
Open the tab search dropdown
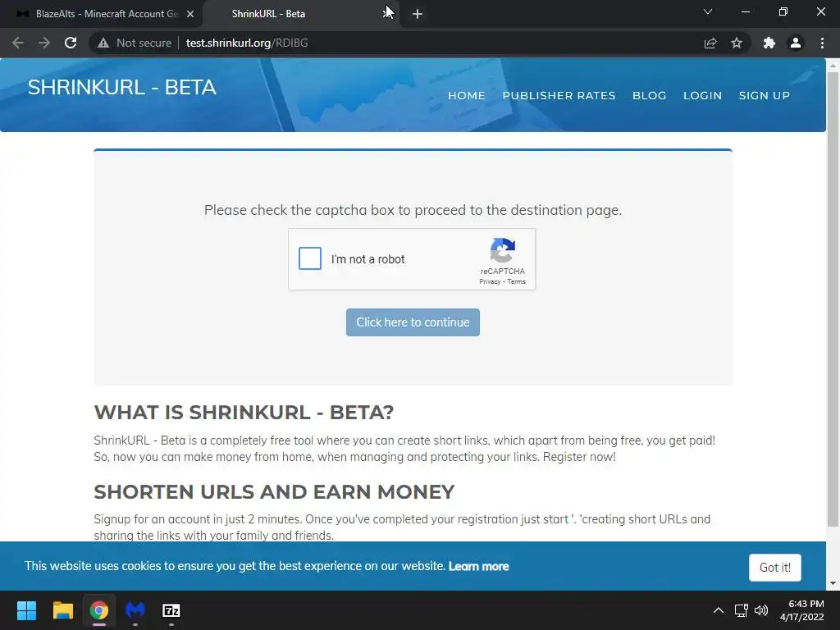(708, 11)
